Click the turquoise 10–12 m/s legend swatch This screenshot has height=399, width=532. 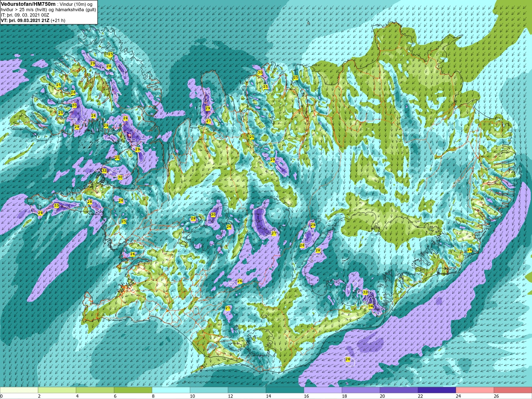[209, 390]
